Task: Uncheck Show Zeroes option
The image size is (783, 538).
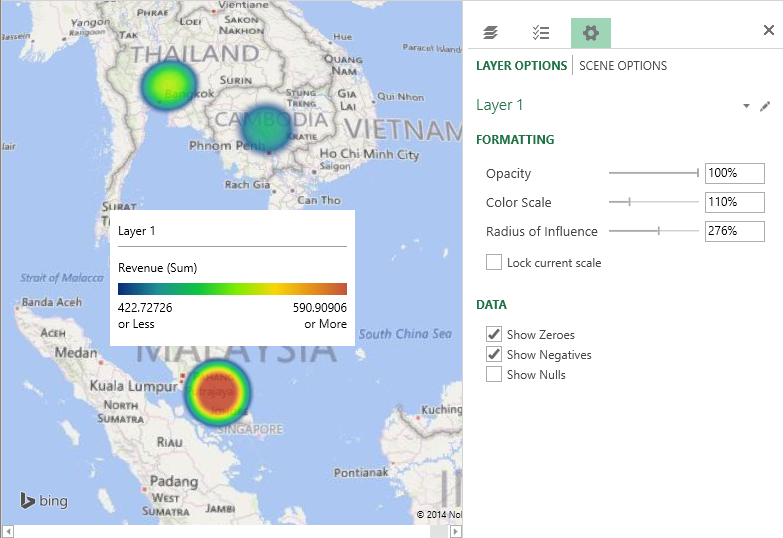Action: coord(494,335)
